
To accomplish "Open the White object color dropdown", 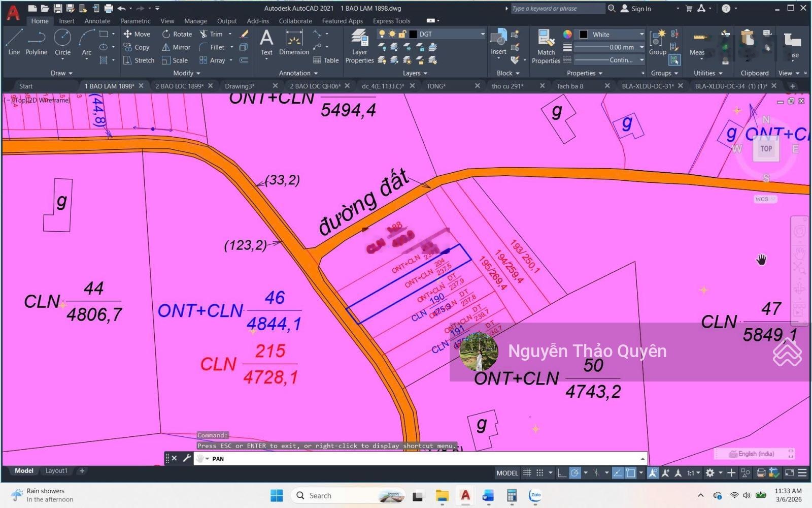I will pos(641,34).
